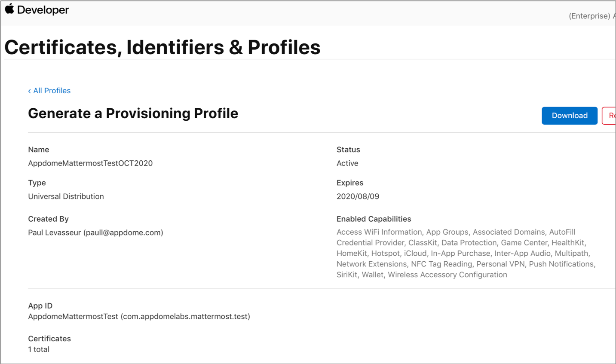Click the Generate a Provisioning Profile title
The height and width of the screenshot is (364, 616).
[x=133, y=113]
